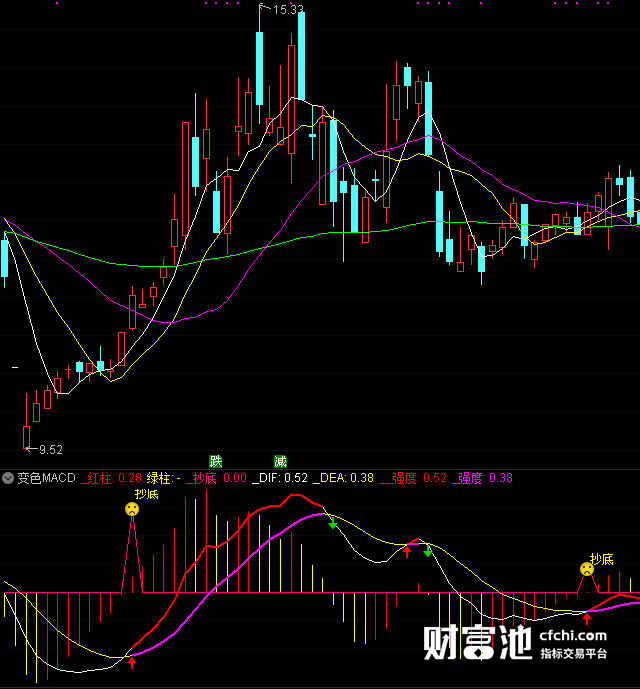Click the rightmost red up arrow in MACD pane
640x689 pixels.
pyautogui.click(x=586, y=619)
